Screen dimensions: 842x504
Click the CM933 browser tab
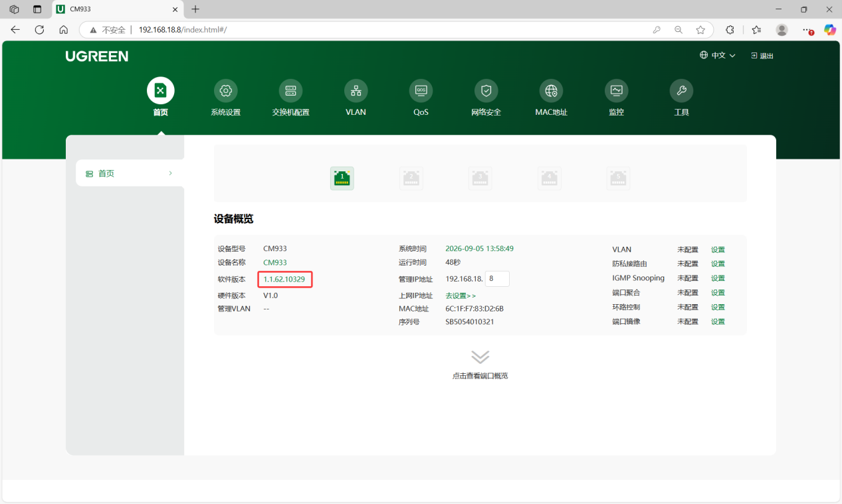[117, 9]
